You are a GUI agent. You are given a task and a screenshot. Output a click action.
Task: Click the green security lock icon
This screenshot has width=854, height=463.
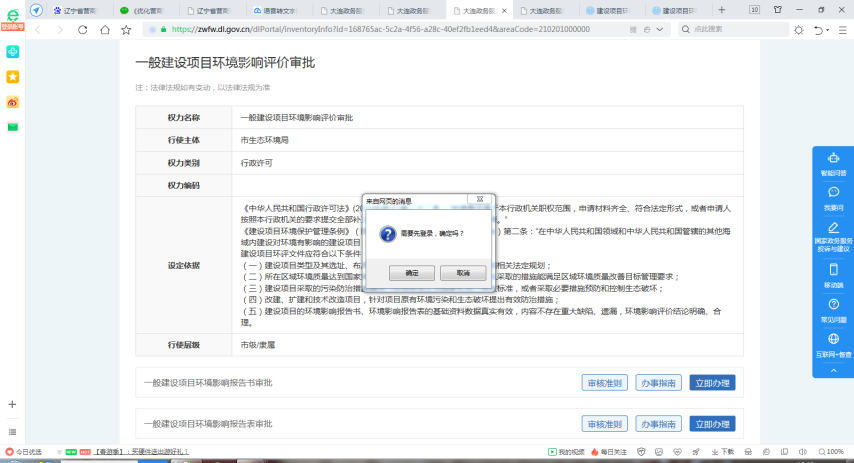[x=163, y=29]
